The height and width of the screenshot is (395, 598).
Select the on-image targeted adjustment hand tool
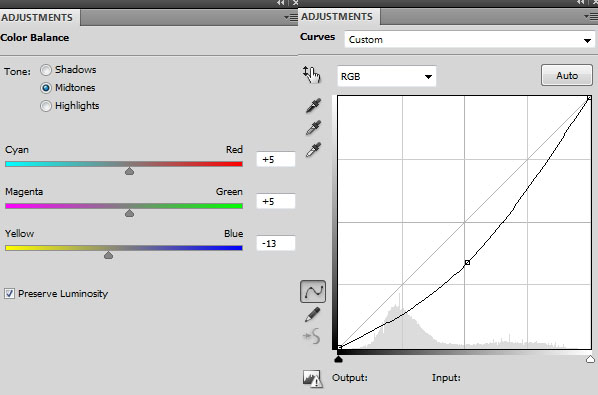312,74
